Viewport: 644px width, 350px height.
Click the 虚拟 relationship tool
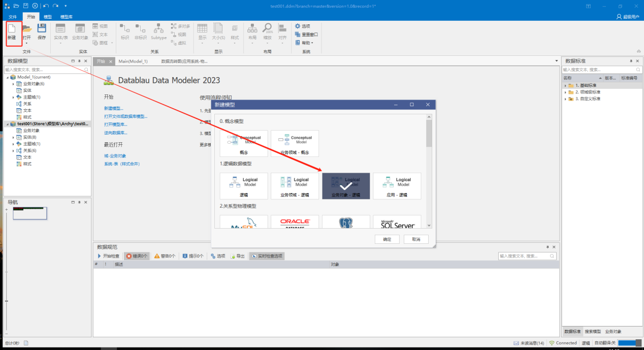pyautogui.click(x=178, y=43)
